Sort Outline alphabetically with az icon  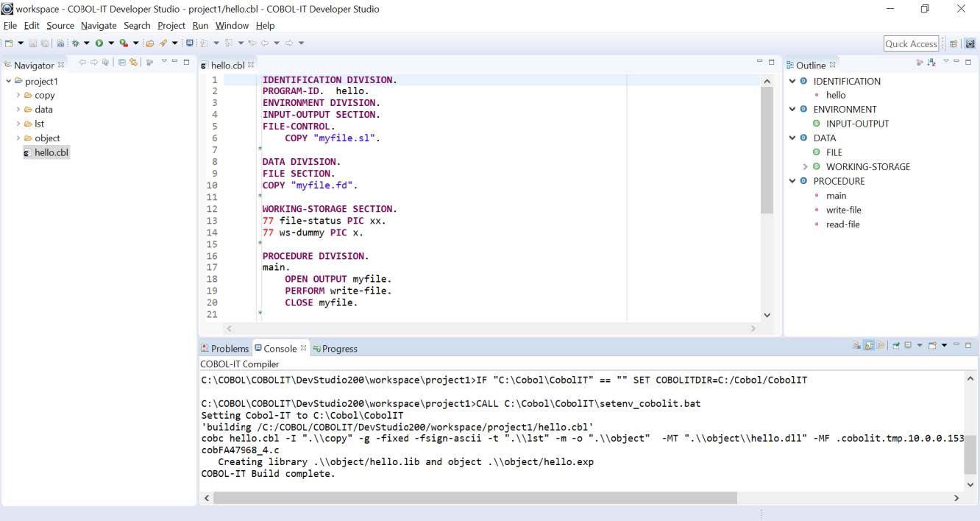(931, 63)
